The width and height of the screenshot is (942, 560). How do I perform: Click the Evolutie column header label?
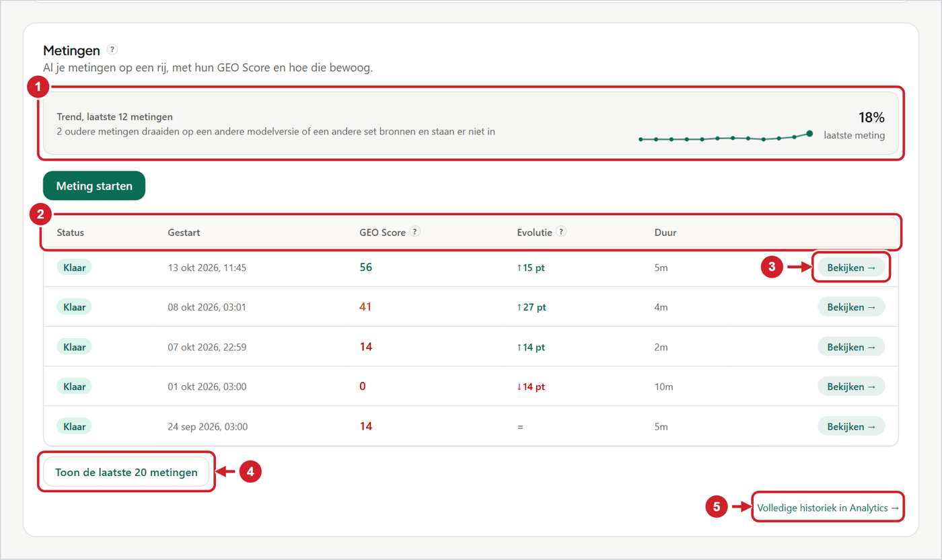click(x=534, y=233)
